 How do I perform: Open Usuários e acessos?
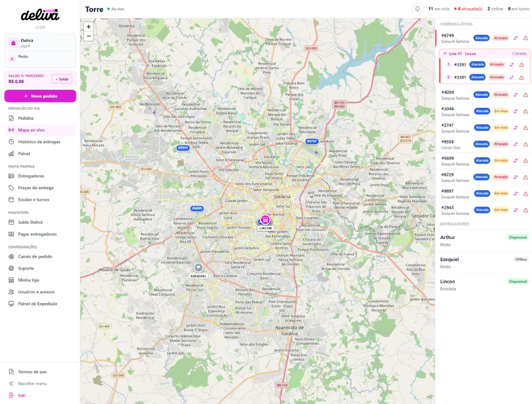[x=40, y=292]
